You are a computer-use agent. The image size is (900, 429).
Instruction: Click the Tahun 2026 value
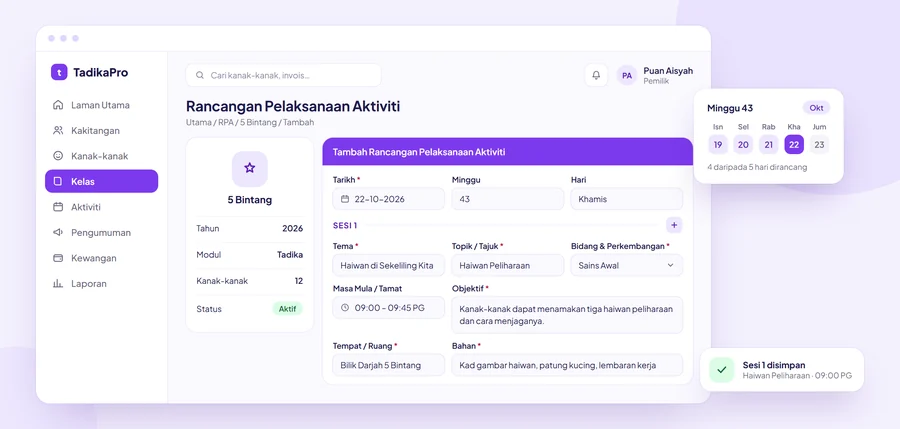point(293,229)
